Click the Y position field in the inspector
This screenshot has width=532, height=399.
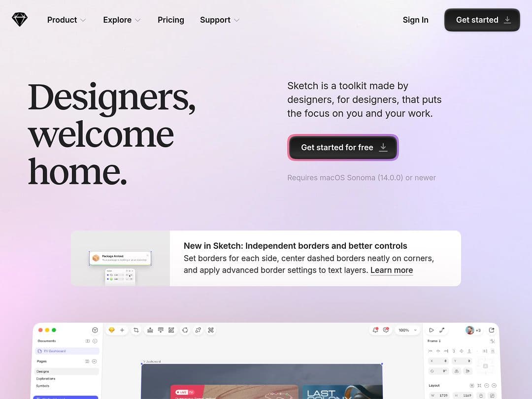coord(462,361)
